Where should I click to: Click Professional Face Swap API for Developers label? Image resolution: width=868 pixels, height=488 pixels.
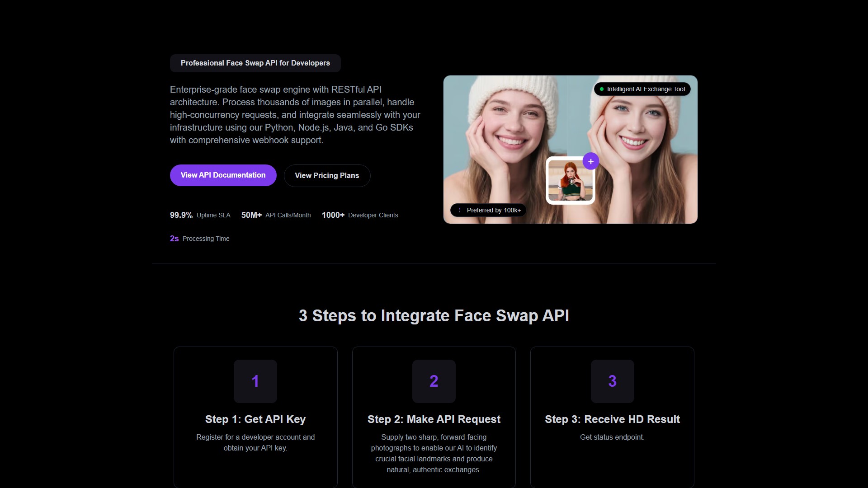tap(255, 63)
